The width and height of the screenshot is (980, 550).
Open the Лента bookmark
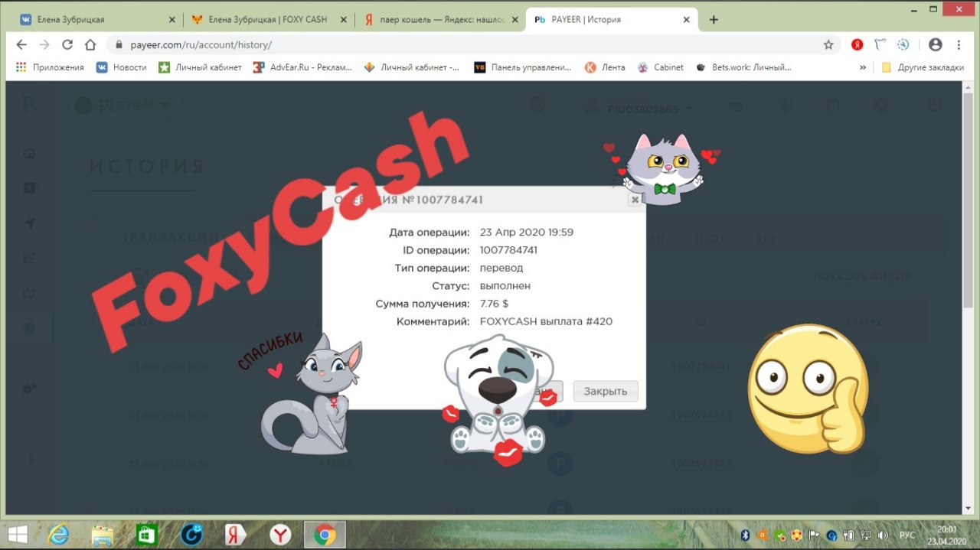pos(605,67)
